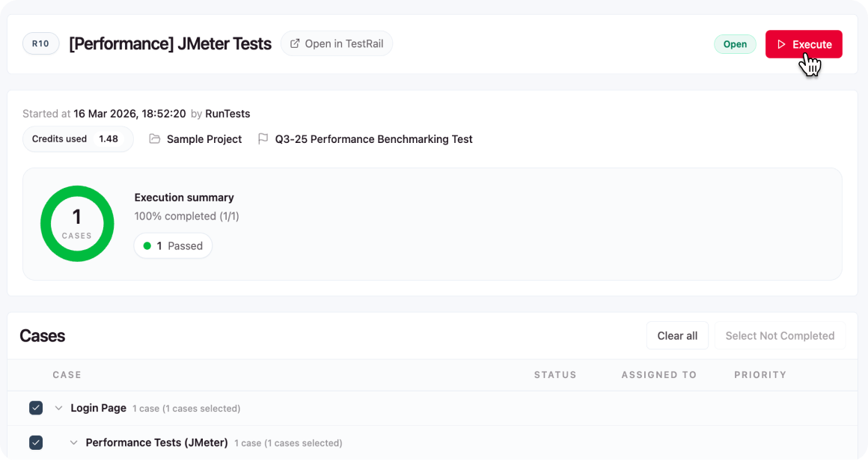Collapse the Login Page section chevron
Image resolution: width=868 pixels, height=461 pixels.
(58, 409)
